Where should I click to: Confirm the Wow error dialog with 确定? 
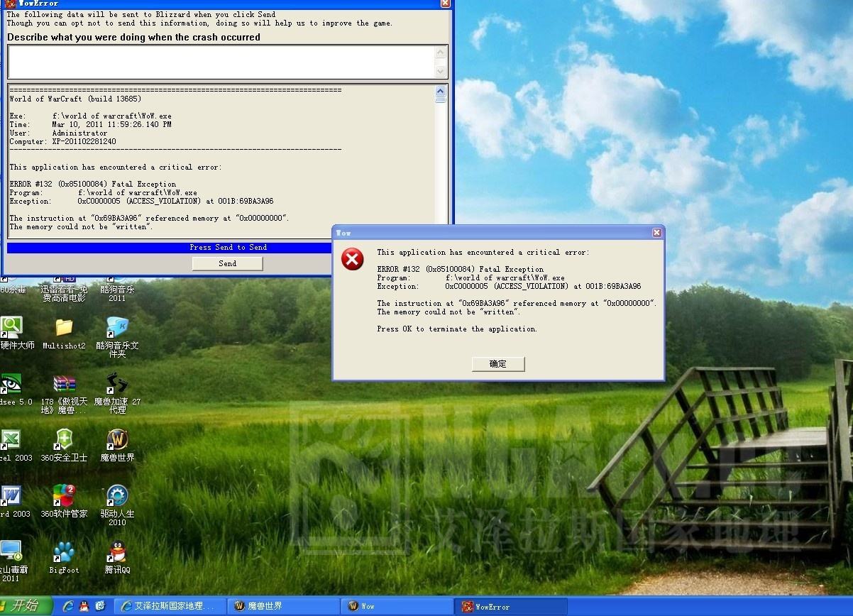coord(498,364)
